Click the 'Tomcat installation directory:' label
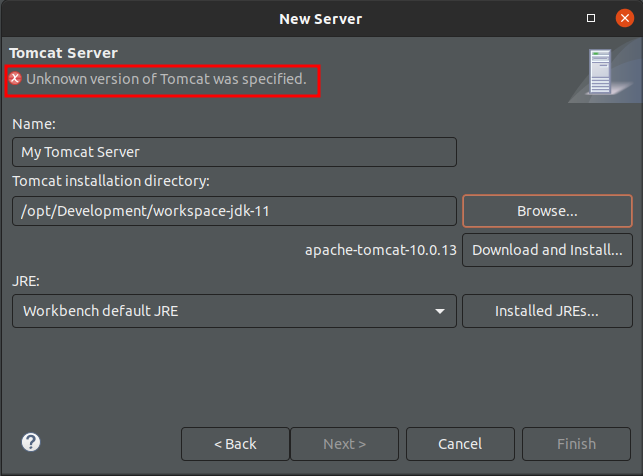Viewport: 643px width, 476px height. [x=111, y=181]
